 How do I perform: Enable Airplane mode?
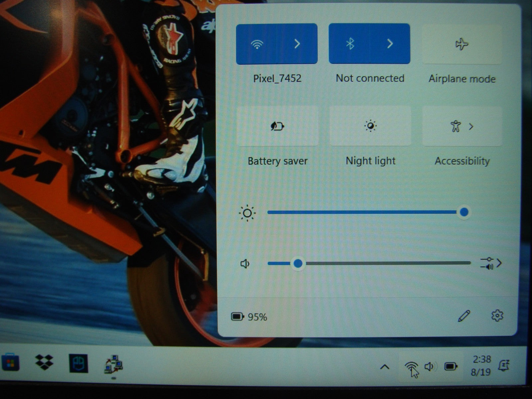point(462,44)
